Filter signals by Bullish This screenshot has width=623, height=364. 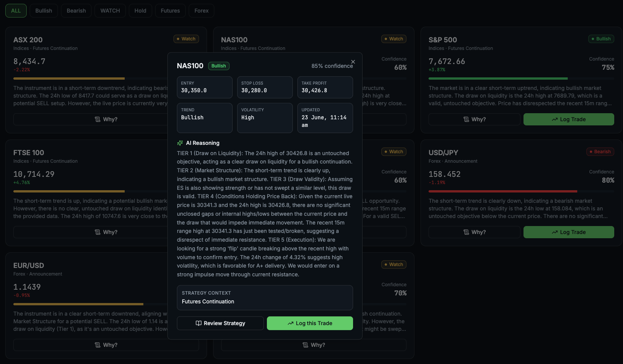[44, 11]
